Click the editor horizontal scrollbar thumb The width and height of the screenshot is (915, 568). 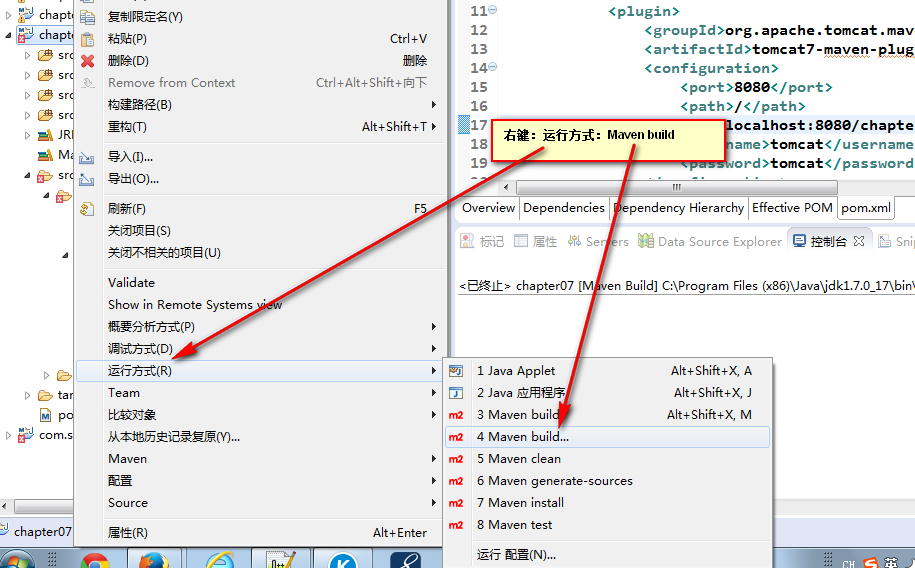677,187
